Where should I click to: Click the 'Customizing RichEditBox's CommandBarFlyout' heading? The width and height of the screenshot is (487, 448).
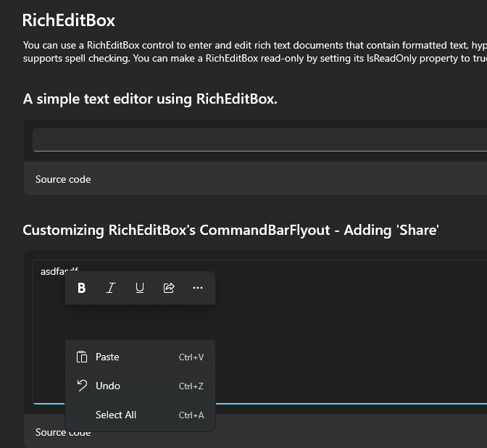pos(230,231)
